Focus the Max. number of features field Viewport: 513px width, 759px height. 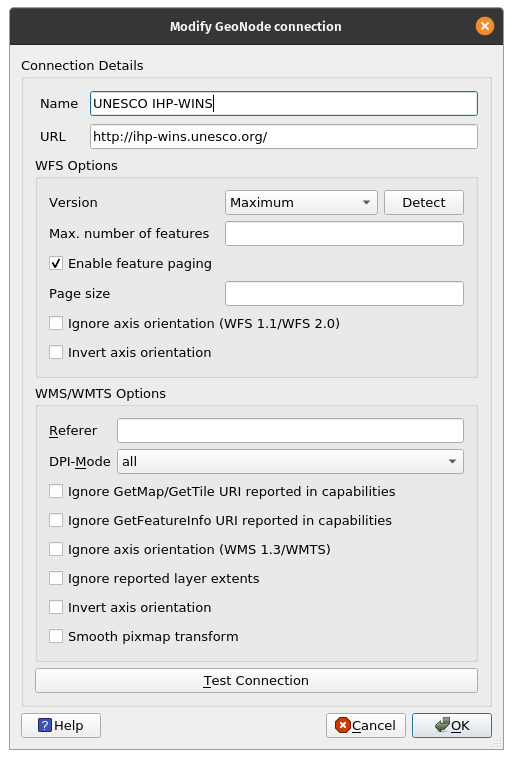(x=344, y=233)
